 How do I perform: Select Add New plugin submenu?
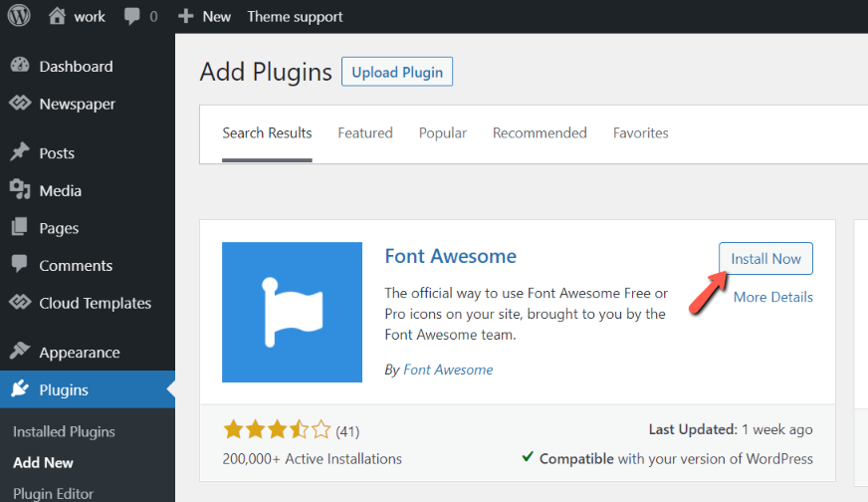point(43,463)
